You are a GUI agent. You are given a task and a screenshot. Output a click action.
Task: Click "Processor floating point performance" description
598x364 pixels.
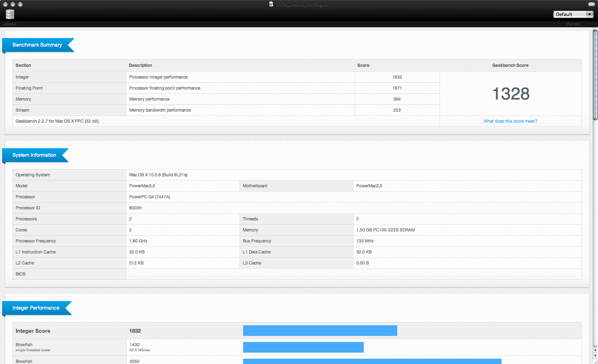click(x=165, y=88)
